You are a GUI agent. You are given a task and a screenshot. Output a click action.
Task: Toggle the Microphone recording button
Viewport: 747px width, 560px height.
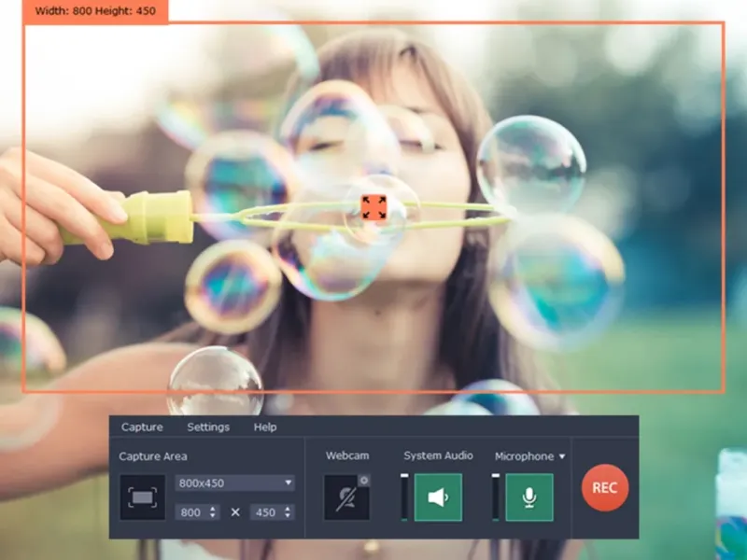pyautogui.click(x=529, y=497)
